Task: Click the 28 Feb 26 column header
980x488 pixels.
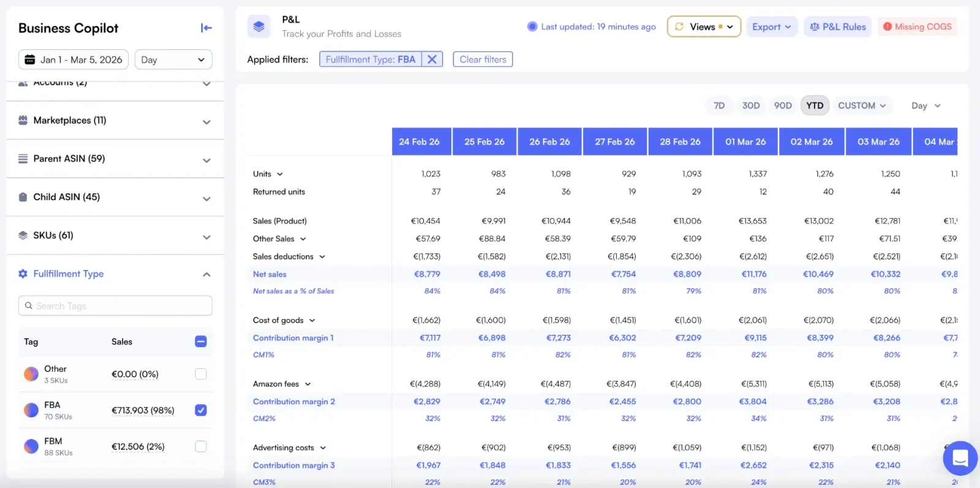Action: coord(680,141)
